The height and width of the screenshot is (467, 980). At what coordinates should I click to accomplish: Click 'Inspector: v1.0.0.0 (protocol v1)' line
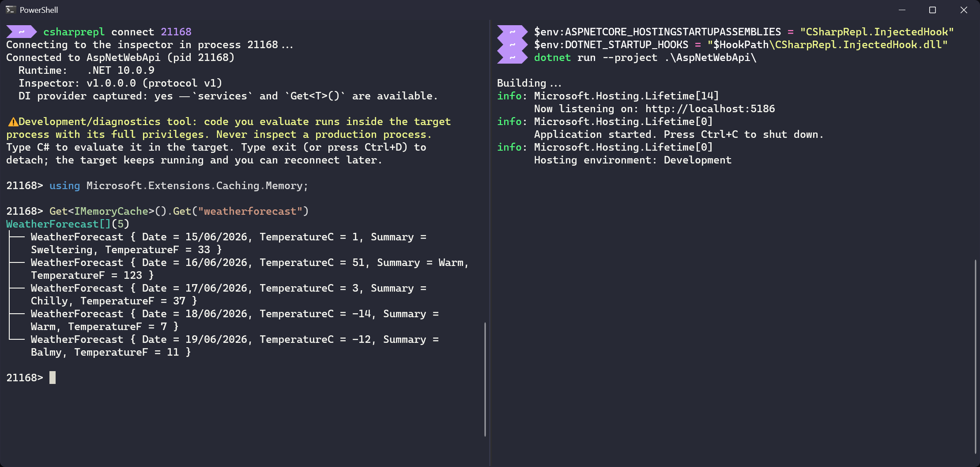coord(121,83)
